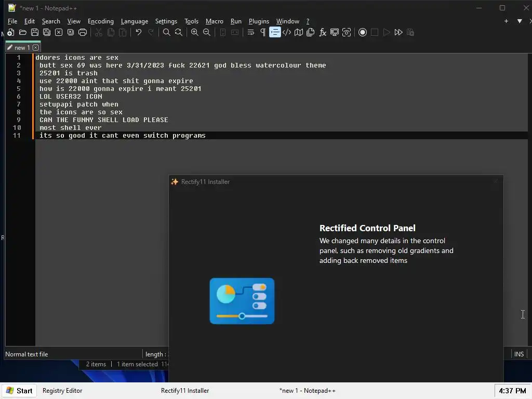Open the question mark help menu
The height and width of the screenshot is (399, 532).
pyautogui.click(x=308, y=21)
